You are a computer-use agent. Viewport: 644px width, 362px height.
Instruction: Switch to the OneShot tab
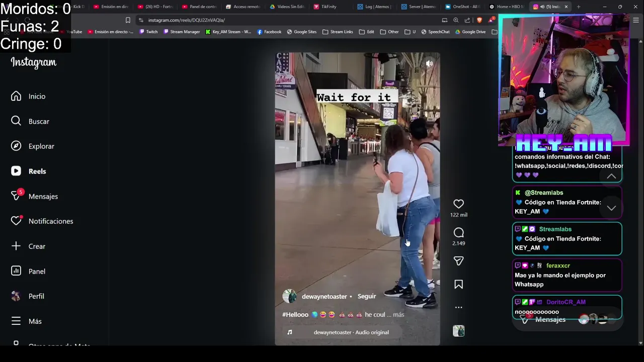[x=462, y=7]
